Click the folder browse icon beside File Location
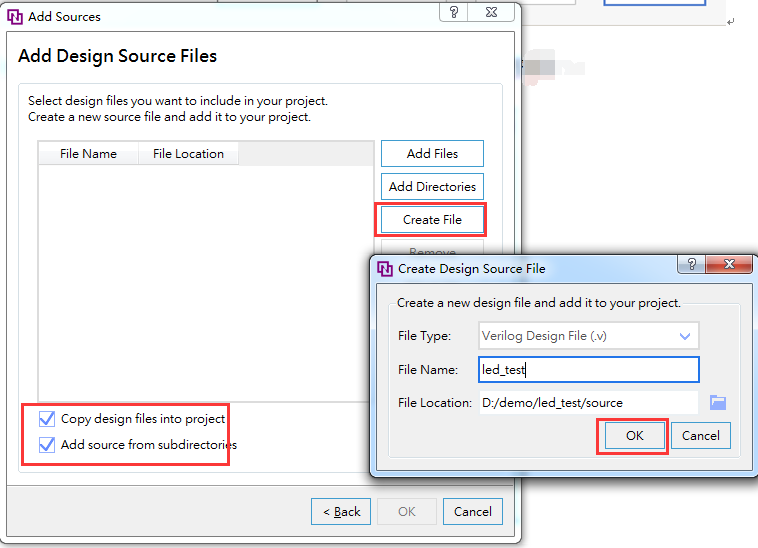Screen dimensions: 758x548 click(x=717, y=403)
